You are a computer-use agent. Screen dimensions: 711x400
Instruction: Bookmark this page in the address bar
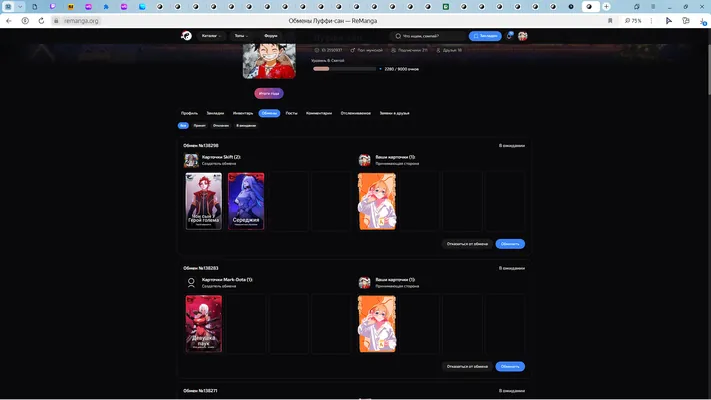(x=610, y=21)
